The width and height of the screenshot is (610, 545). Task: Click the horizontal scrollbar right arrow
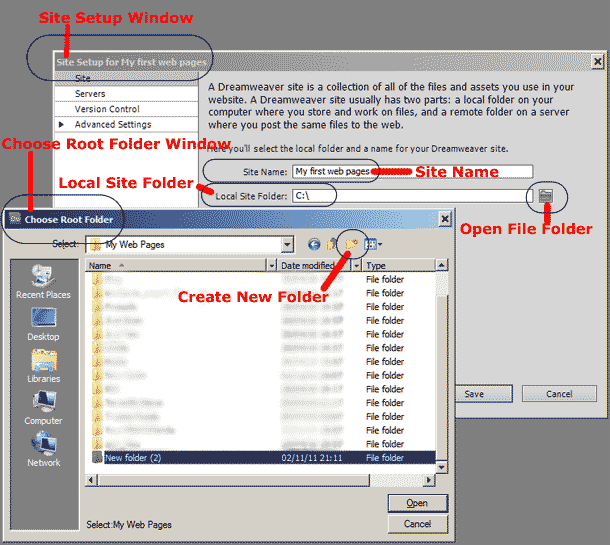pos(429,480)
